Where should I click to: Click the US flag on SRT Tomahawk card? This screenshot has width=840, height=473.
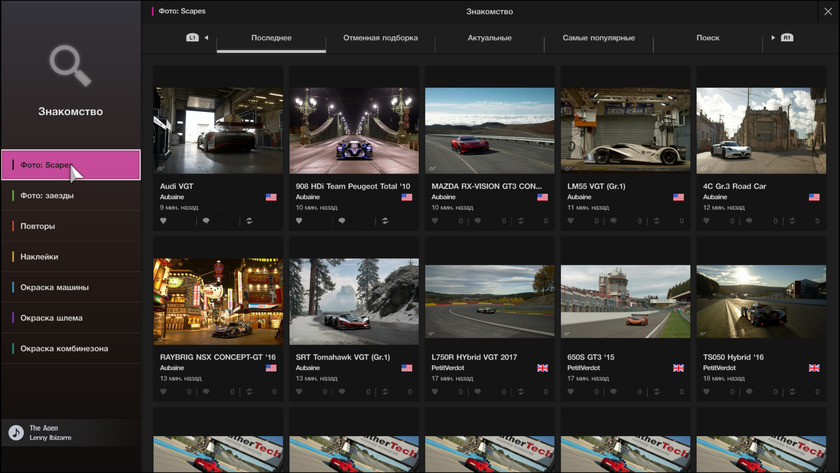click(x=407, y=368)
